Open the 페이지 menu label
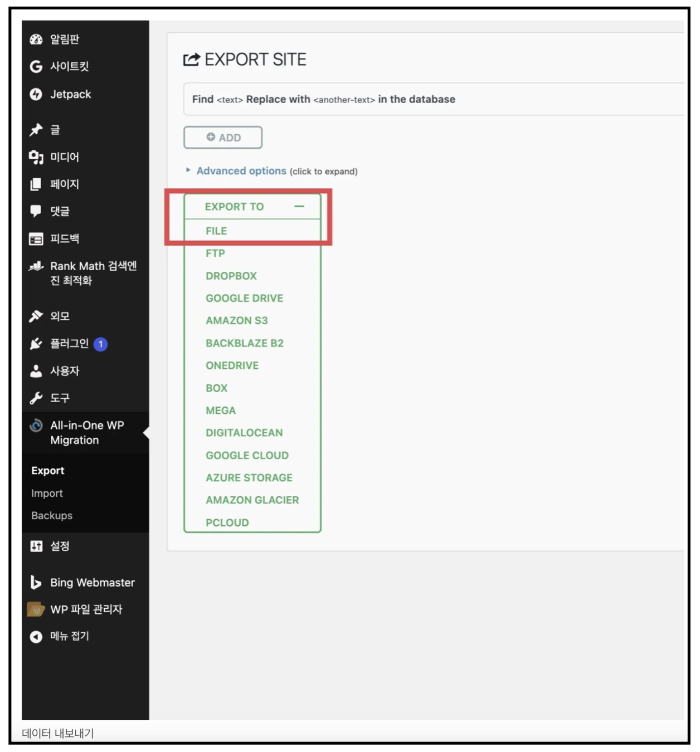 coord(65,184)
